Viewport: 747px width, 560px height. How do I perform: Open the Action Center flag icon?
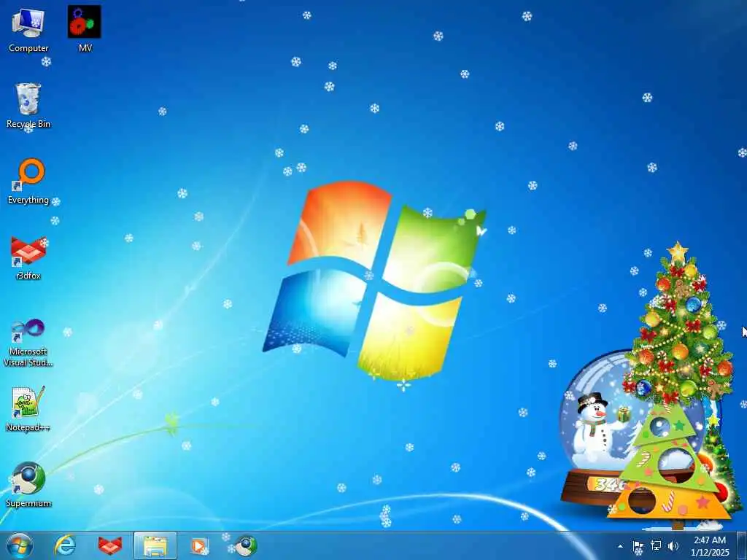(638, 546)
